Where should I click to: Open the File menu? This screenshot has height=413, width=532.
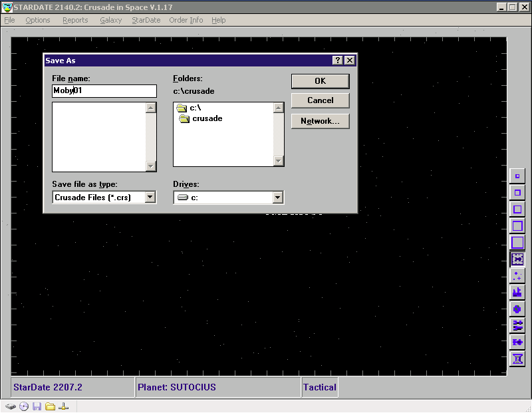pos(9,20)
